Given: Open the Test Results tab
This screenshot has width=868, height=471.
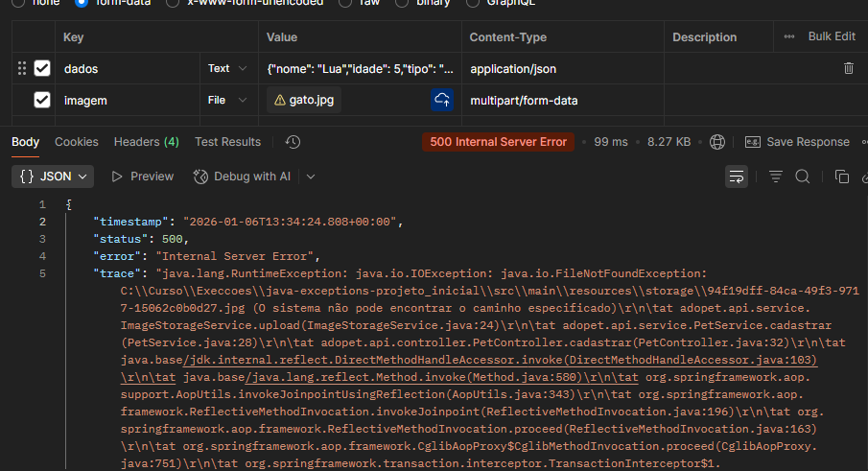Looking at the screenshot, I should [227, 142].
